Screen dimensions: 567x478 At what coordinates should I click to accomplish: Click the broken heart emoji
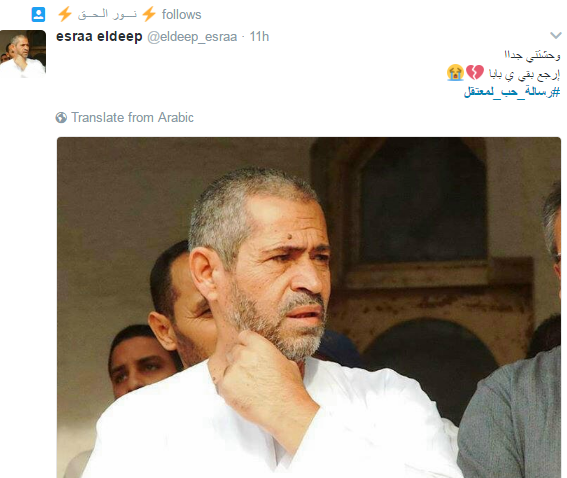[x=475, y=73]
